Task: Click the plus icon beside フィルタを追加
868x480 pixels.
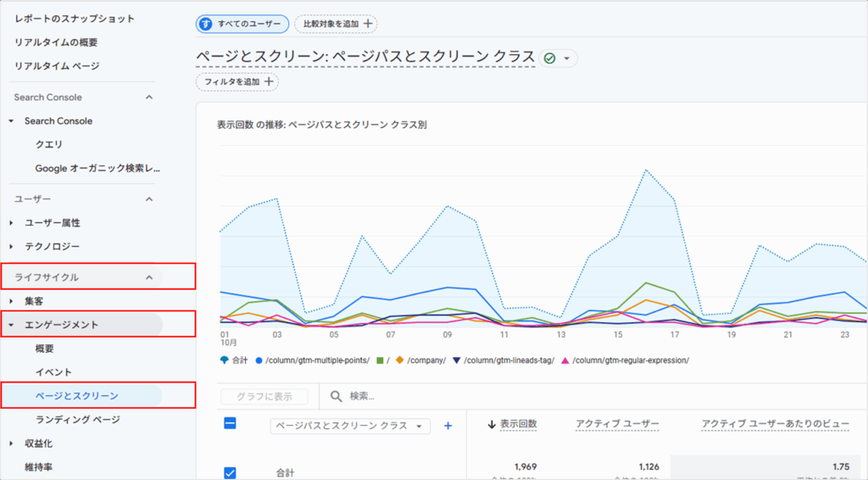Action: 269,81
